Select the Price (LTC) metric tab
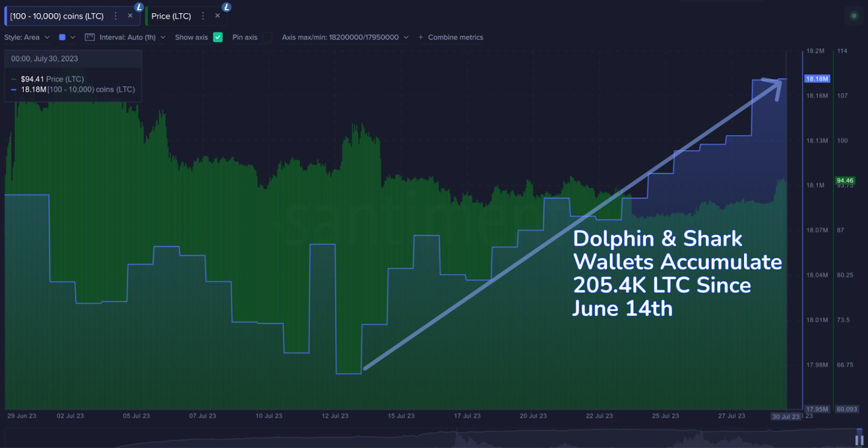Image resolution: width=868 pixels, height=448 pixels. 171,16
